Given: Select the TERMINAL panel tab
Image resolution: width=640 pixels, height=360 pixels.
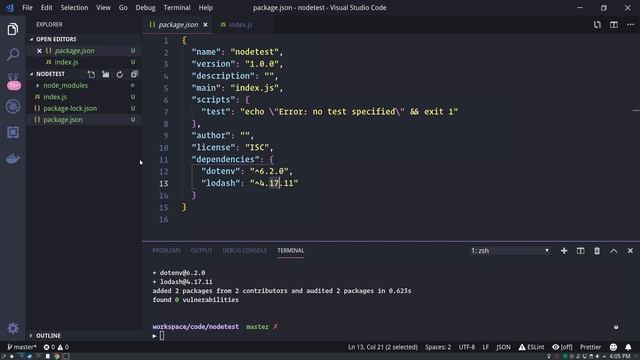Looking at the screenshot, I should tap(291, 251).
